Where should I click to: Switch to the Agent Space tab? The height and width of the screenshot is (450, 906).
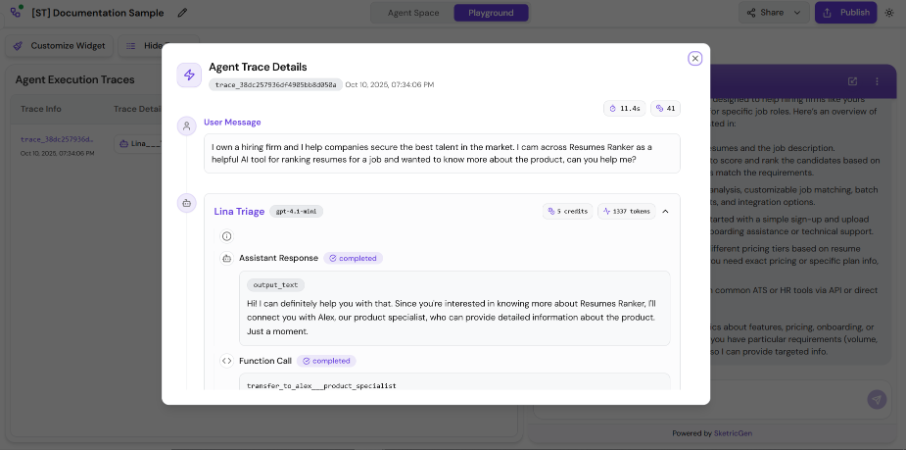[x=413, y=13]
